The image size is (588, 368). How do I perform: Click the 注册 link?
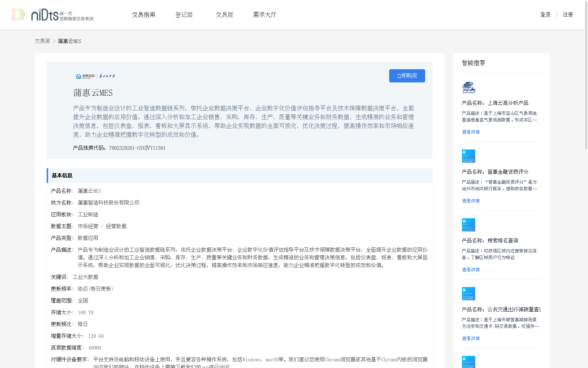568,15
